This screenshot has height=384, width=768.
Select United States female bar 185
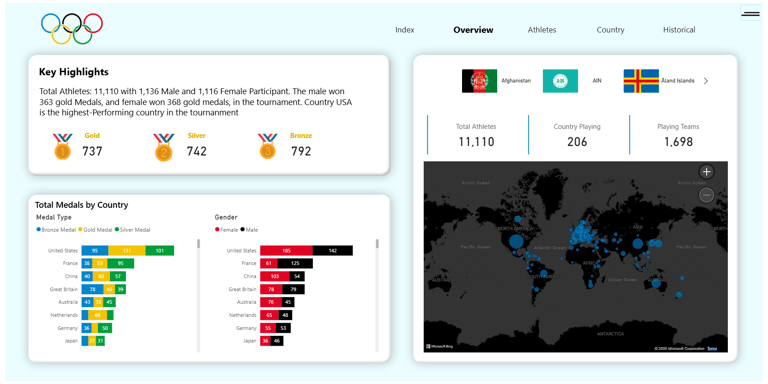pos(286,251)
